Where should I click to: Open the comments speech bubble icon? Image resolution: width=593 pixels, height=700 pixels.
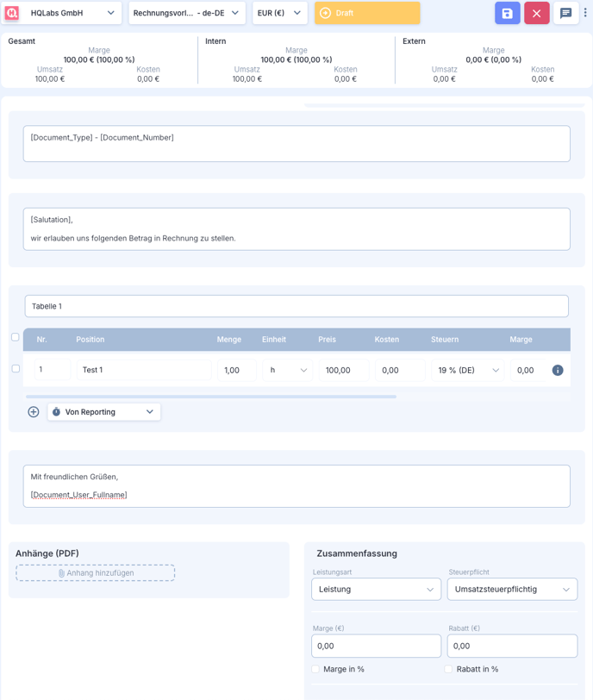tap(565, 13)
